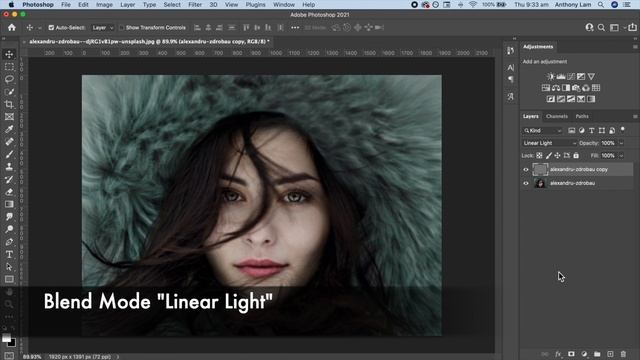Select the alexandru-zdrobau copy layer thumbnail
This screenshot has height=360, width=640.
540,169
